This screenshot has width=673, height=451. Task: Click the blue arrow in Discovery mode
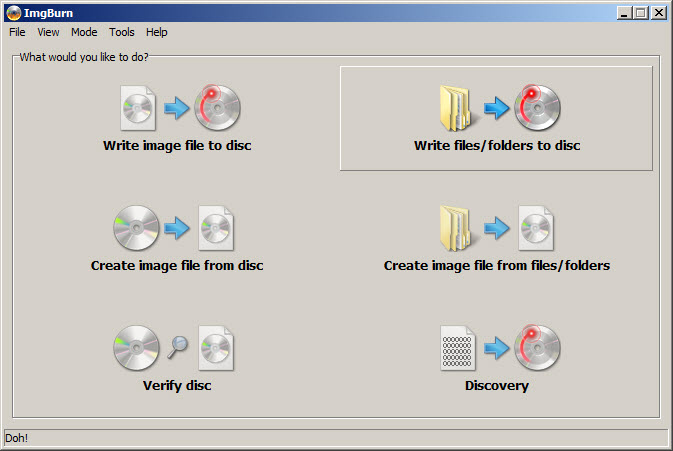[x=497, y=348]
